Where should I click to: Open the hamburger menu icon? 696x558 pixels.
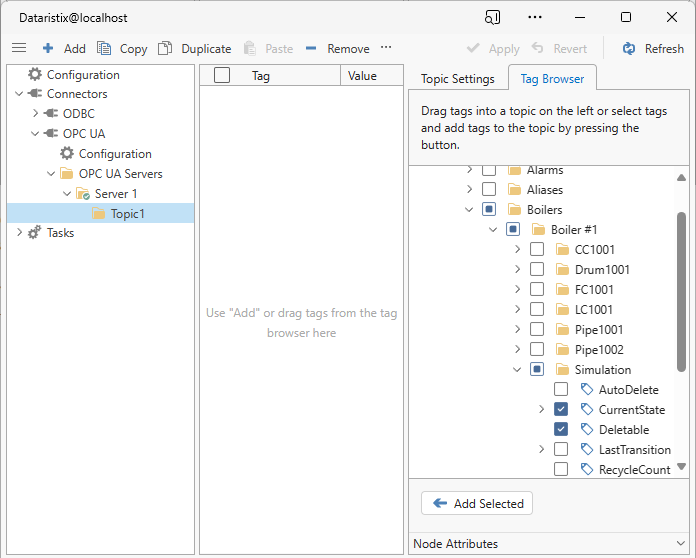(x=19, y=48)
